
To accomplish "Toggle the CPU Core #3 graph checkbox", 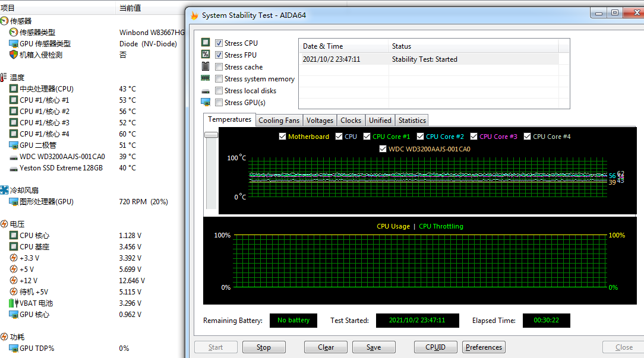I will [473, 137].
